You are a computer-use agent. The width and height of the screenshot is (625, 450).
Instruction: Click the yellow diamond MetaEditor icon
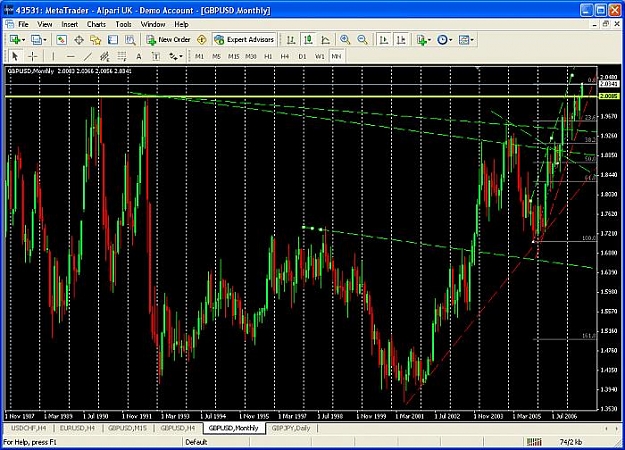pyautogui.click(x=202, y=40)
